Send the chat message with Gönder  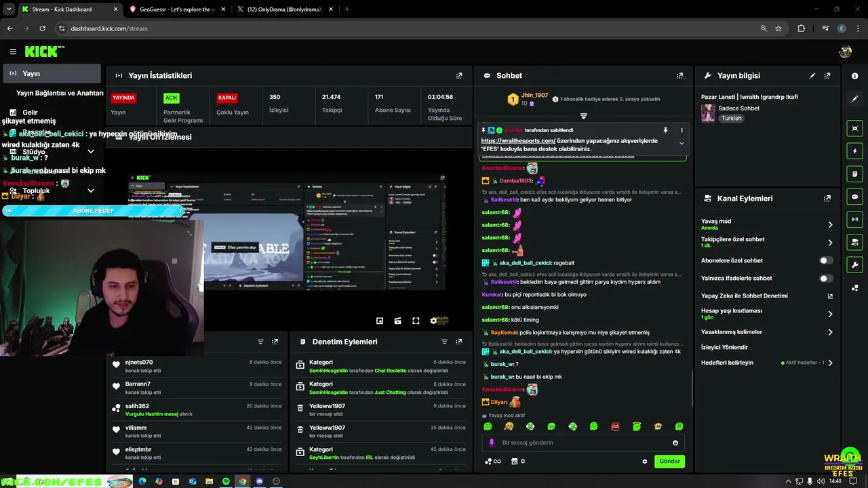coord(669,462)
